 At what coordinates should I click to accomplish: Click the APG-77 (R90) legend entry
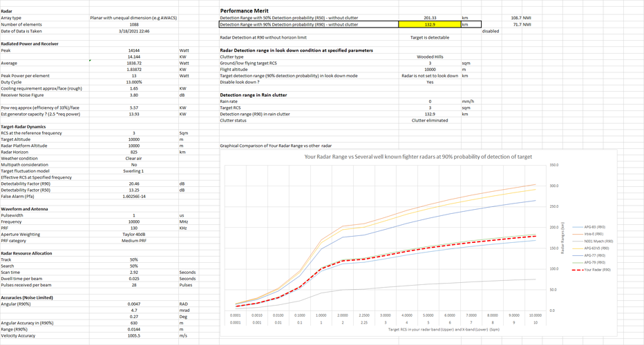[x=589, y=255]
